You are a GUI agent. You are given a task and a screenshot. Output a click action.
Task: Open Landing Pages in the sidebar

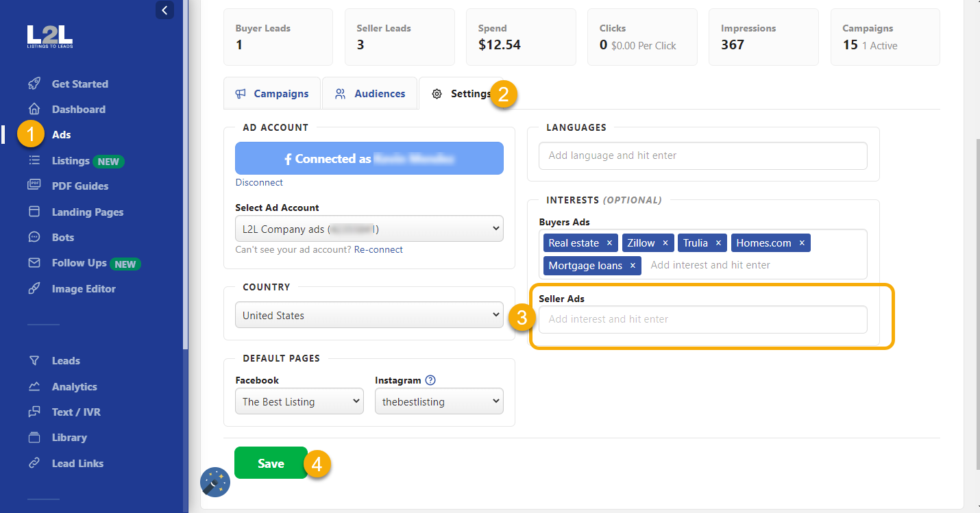88,212
